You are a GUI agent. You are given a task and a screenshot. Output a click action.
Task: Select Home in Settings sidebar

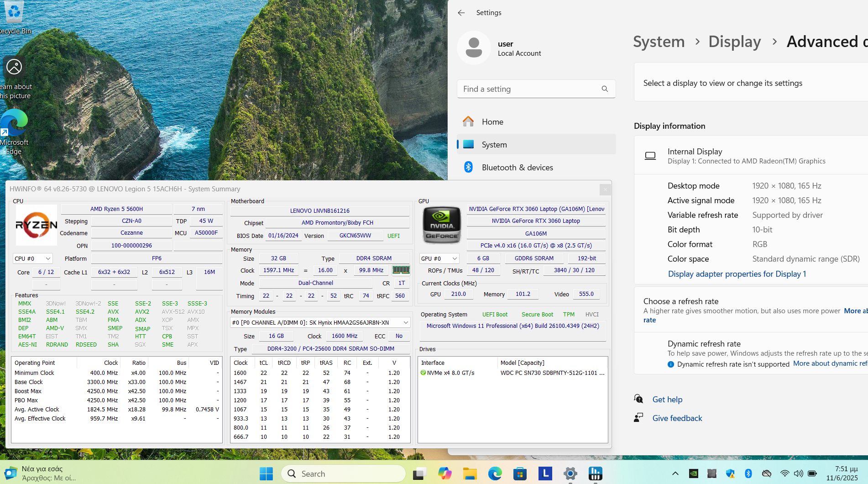[x=536, y=122]
